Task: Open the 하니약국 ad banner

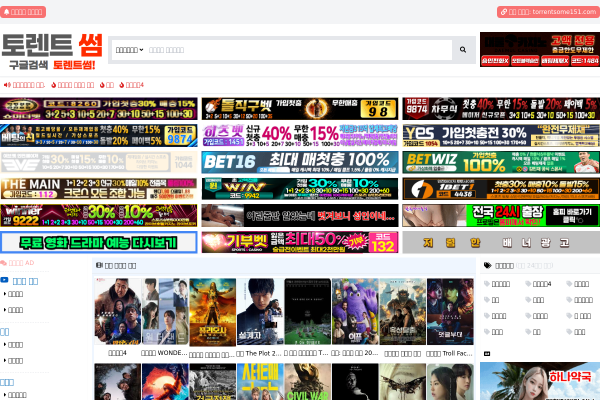Action: point(540,381)
